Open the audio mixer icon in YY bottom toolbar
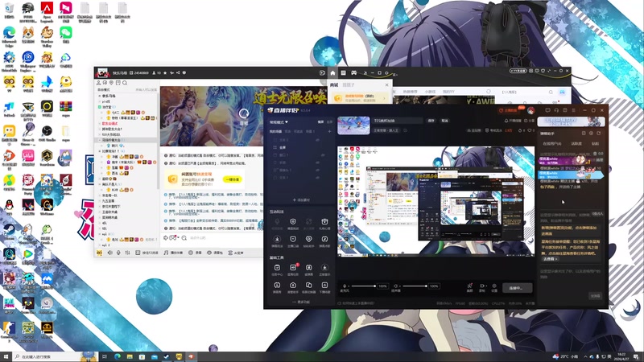This screenshot has width=644, height=362. pos(128,253)
